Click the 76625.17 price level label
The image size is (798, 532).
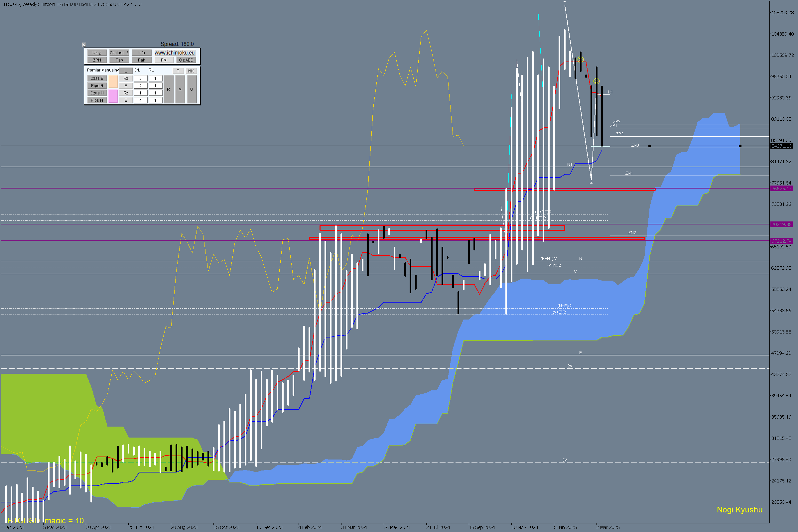(x=781, y=189)
